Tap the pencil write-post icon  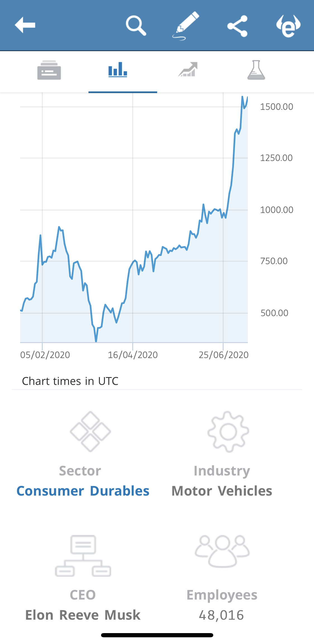point(186,26)
